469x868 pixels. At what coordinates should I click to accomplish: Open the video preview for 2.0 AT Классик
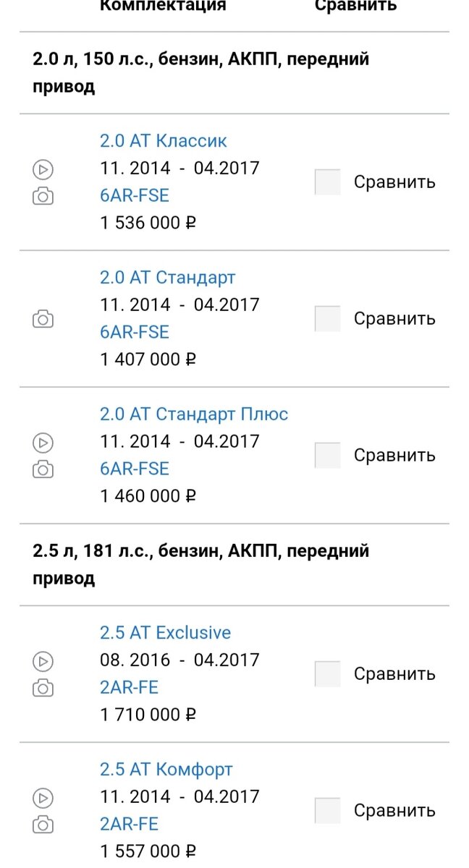tap(43, 169)
